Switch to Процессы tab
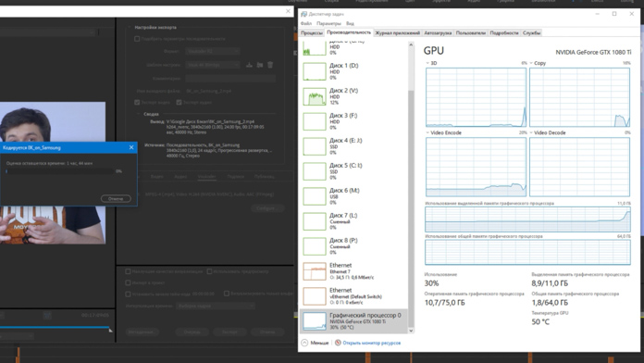644x363 pixels. pos(312,33)
